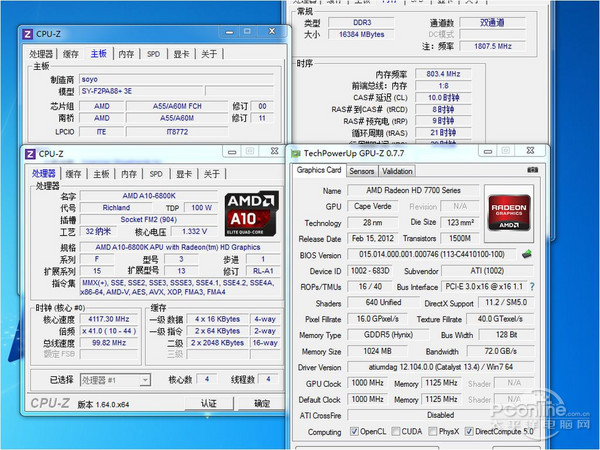Open SPD tab in rear mainboard CPU-Z window

(153, 54)
